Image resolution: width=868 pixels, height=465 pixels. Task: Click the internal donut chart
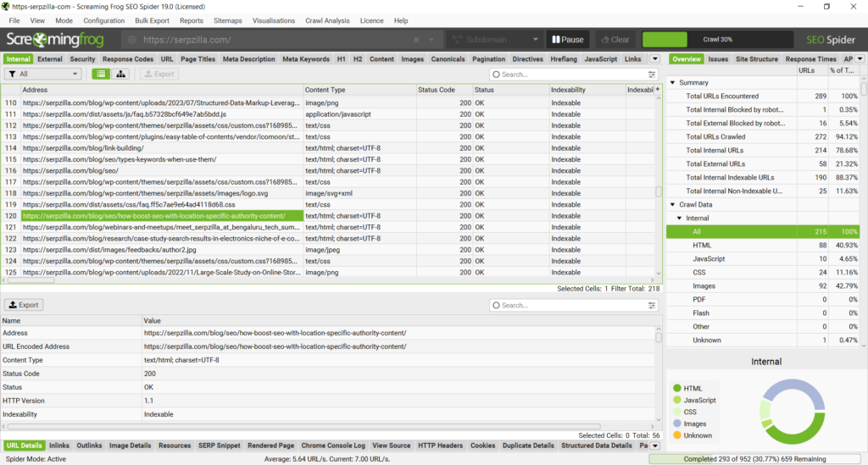pyautogui.click(x=793, y=412)
